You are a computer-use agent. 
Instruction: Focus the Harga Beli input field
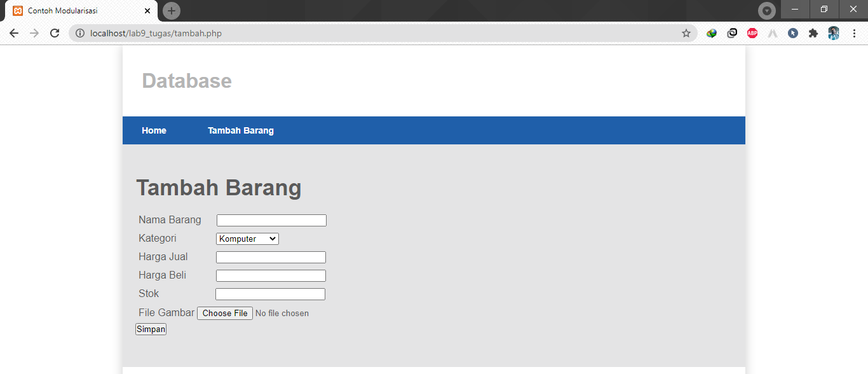coord(271,275)
